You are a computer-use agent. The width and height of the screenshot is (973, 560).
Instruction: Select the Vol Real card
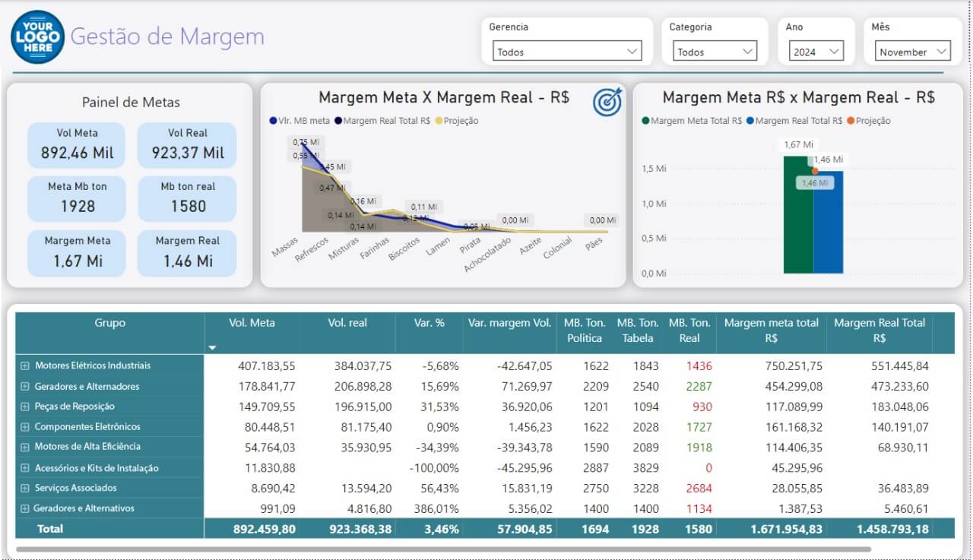(x=187, y=144)
